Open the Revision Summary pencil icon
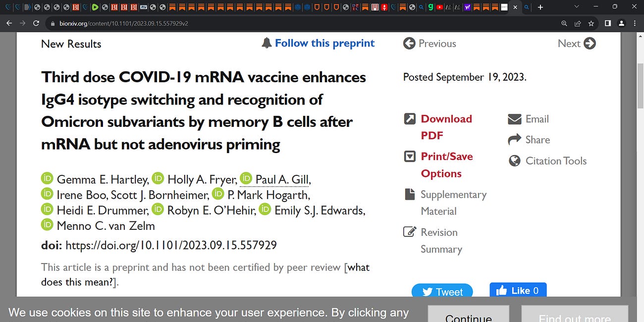Viewport: 644px width, 322px height. pos(410,232)
